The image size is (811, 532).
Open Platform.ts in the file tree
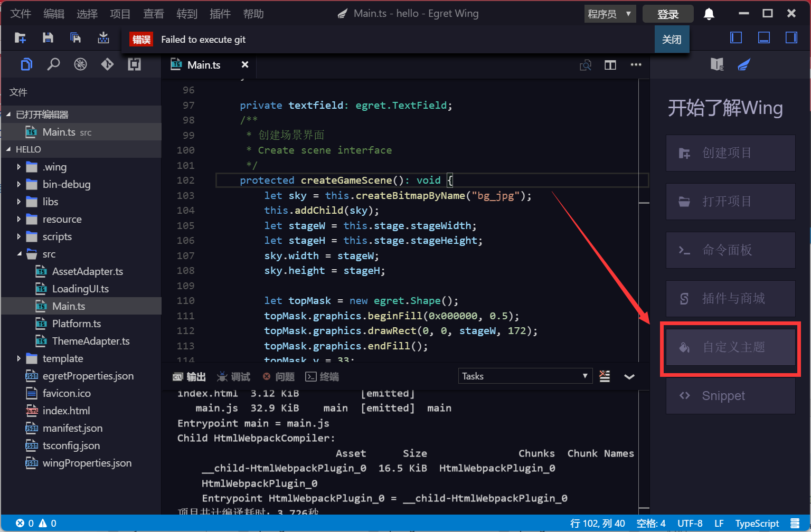click(x=81, y=324)
